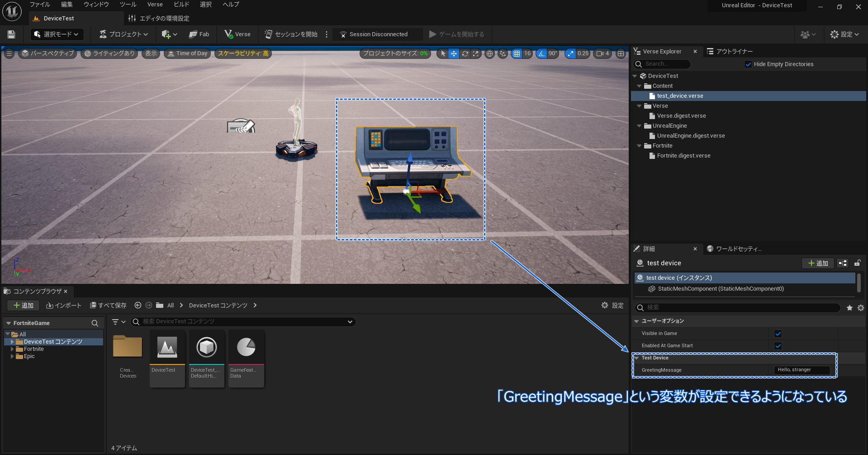Edit the GreetingMessage Hello stranger field
This screenshot has width=868, height=455.
pos(801,369)
